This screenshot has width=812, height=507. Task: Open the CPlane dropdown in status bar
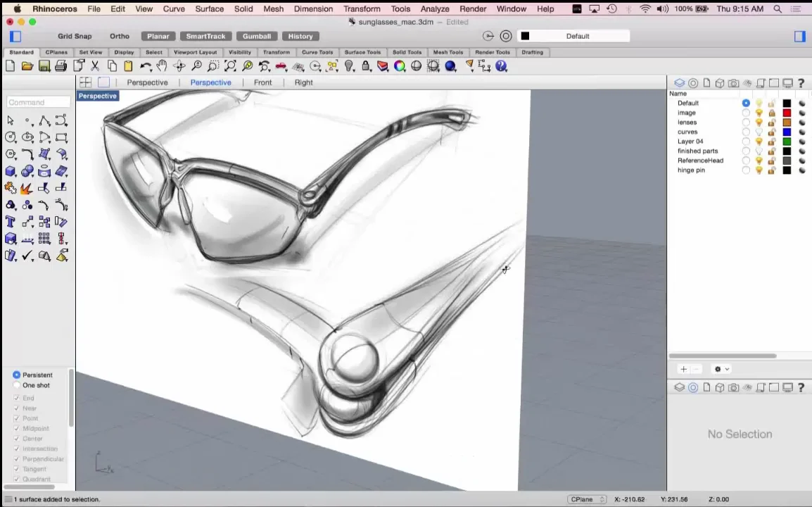point(587,499)
